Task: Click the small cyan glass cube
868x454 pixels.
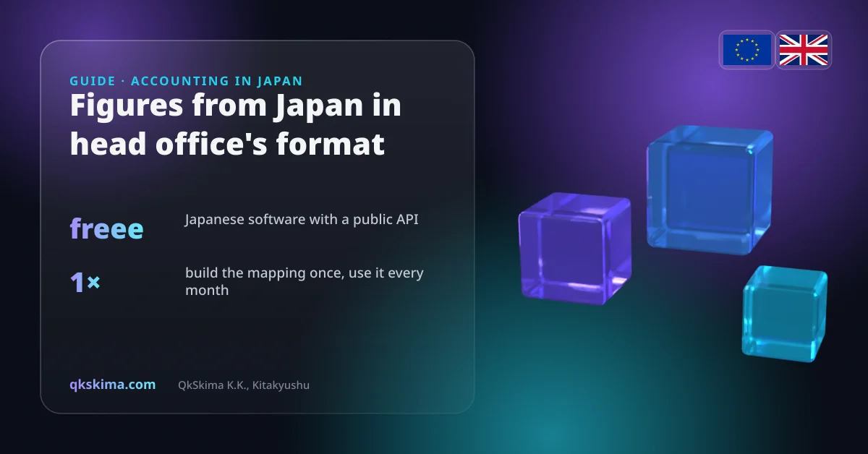Action: pyautogui.click(x=784, y=312)
